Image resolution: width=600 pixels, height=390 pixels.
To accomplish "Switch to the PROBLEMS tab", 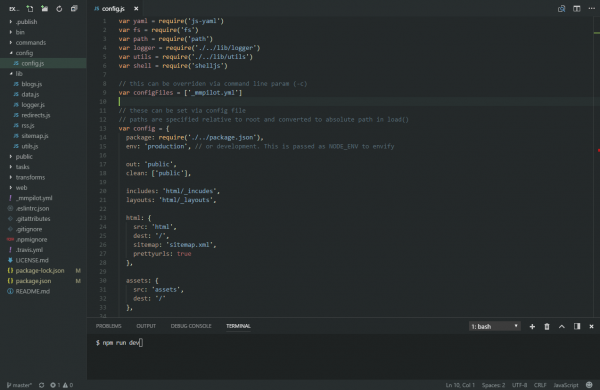I will tap(108, 326).
